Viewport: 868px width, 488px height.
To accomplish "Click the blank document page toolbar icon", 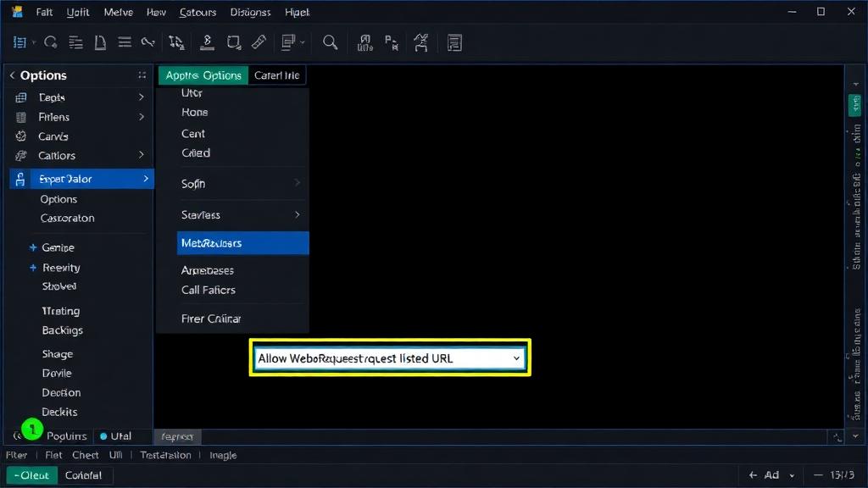I will coord(100,42).
